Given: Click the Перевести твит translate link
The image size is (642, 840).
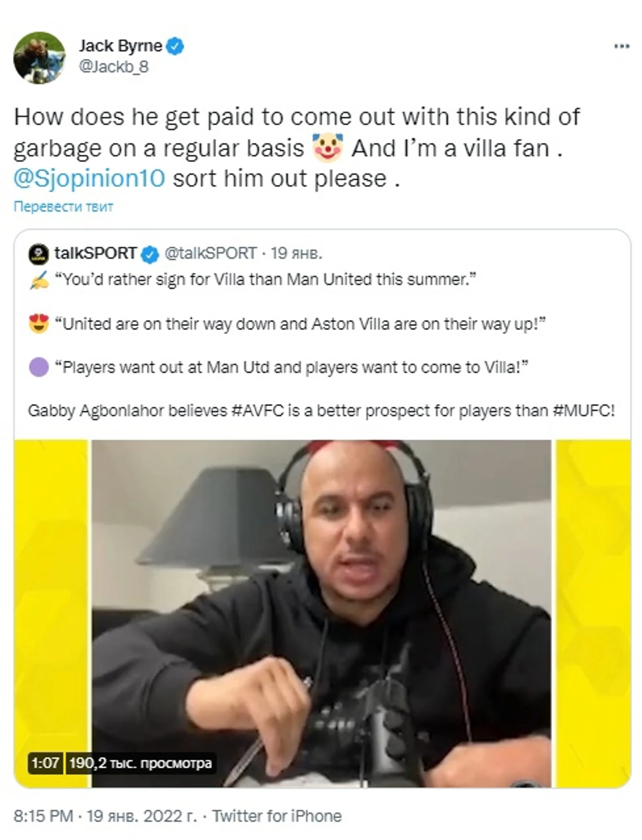Looking at the screenshot, I should point(63,206).
